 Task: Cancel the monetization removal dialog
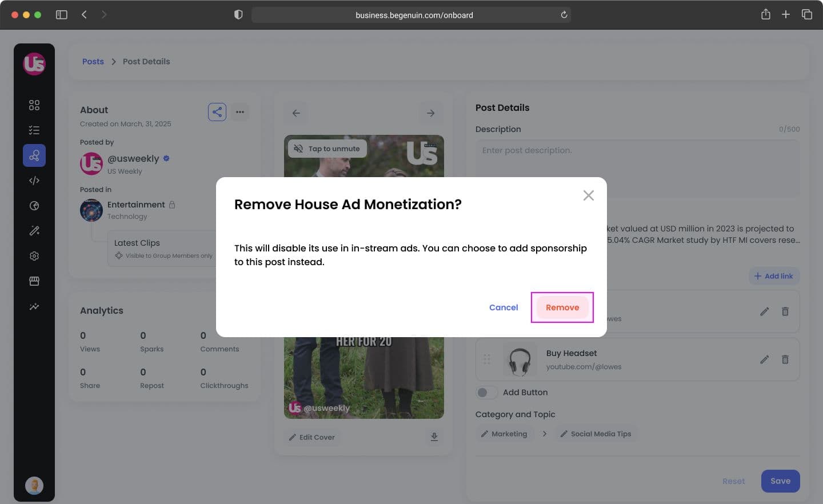click(504, 307)
